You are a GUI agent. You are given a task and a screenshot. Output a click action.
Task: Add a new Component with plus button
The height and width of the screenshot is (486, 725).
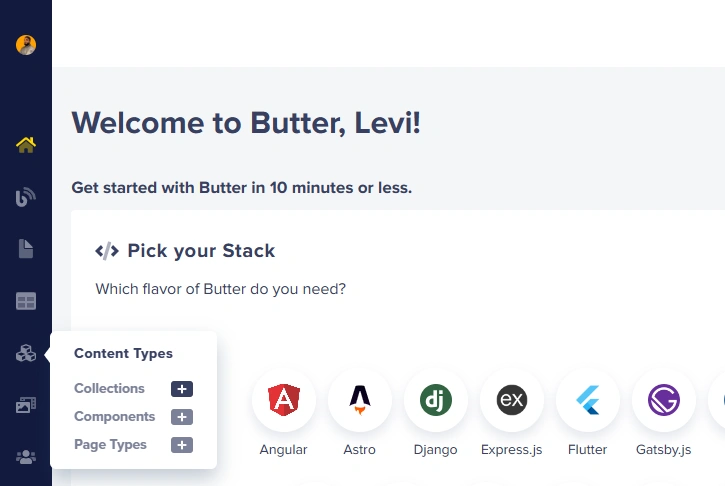point(182,417)
